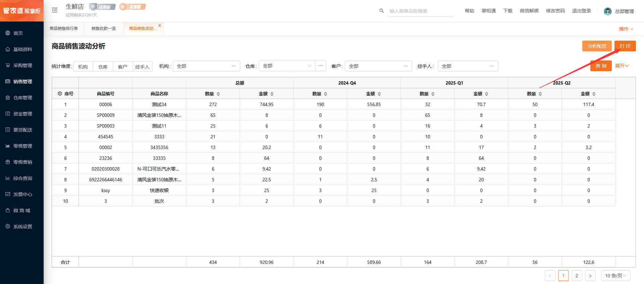Open the 10 条/页 page size dropdown
644x284 pixels.
pos(615,276)
